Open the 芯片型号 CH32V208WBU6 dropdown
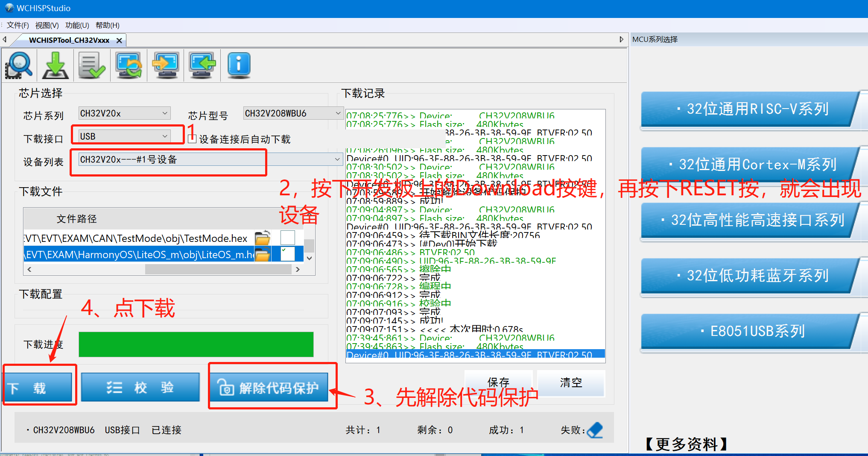The height and width of the screenshot is (456, 868). [x=293, y=113]
